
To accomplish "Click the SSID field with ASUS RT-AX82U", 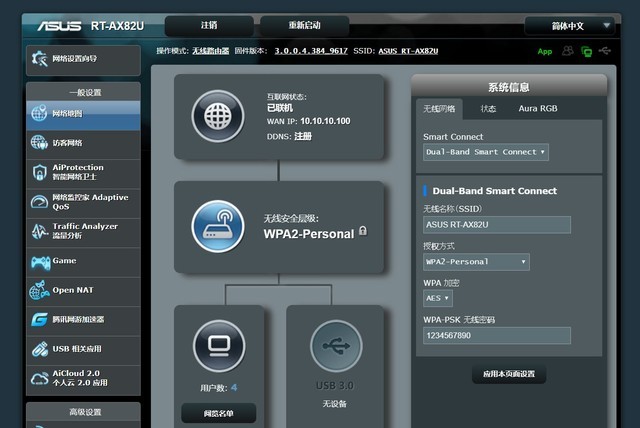I will 497,225.
